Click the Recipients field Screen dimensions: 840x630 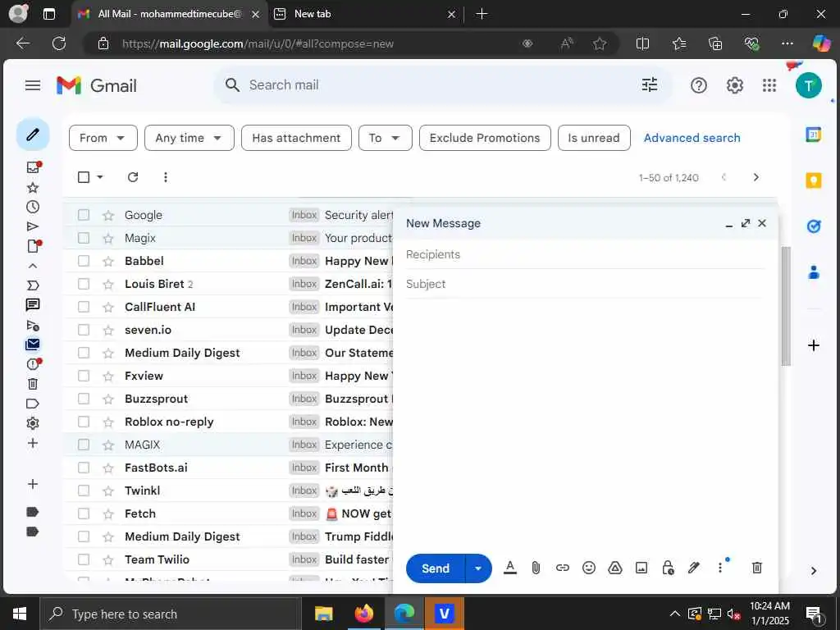584,254
